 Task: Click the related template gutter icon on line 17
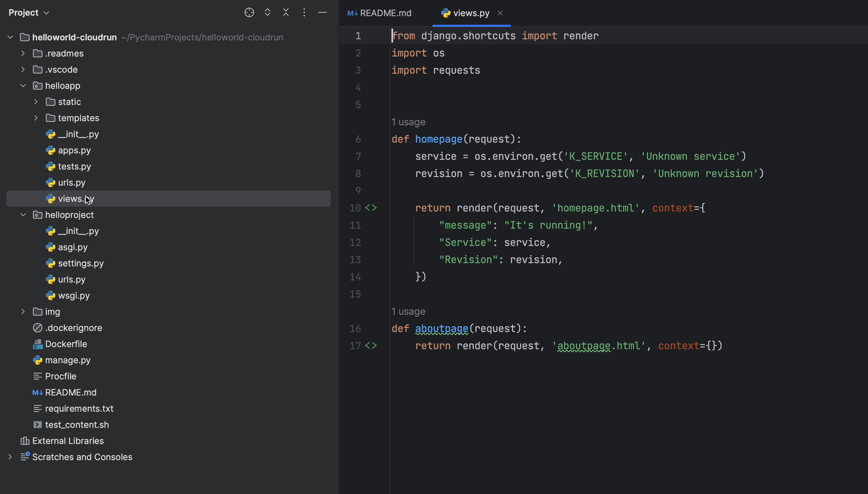tap(371, 346)
